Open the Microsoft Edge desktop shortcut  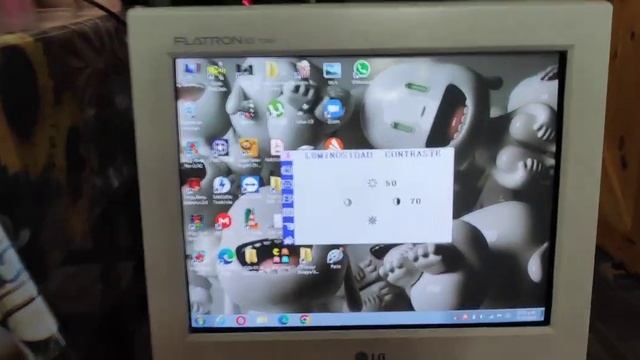(x=225, y=256)
